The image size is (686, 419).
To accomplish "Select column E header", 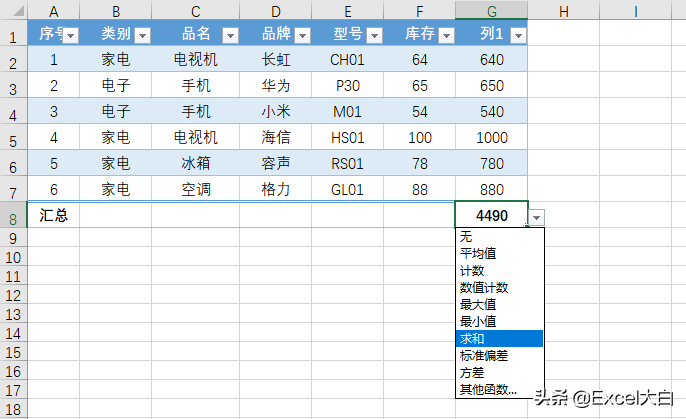I will [x=347, y=10].
